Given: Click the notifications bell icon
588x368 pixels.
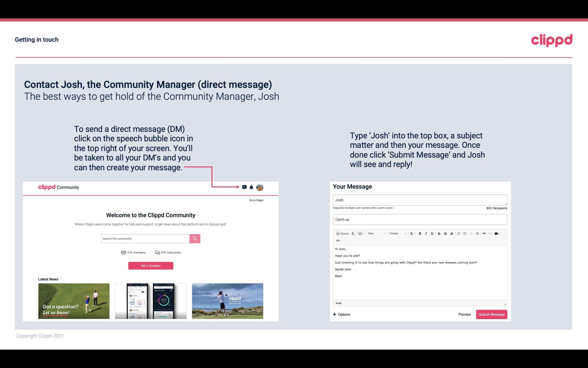Looking at the screenshot, I should coord(251,187).
